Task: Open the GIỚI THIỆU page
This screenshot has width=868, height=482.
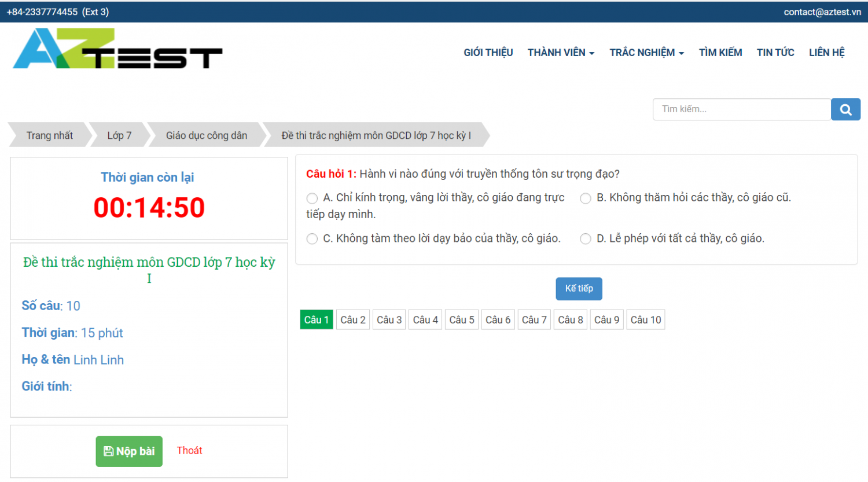Action: [x=488, y=53]
